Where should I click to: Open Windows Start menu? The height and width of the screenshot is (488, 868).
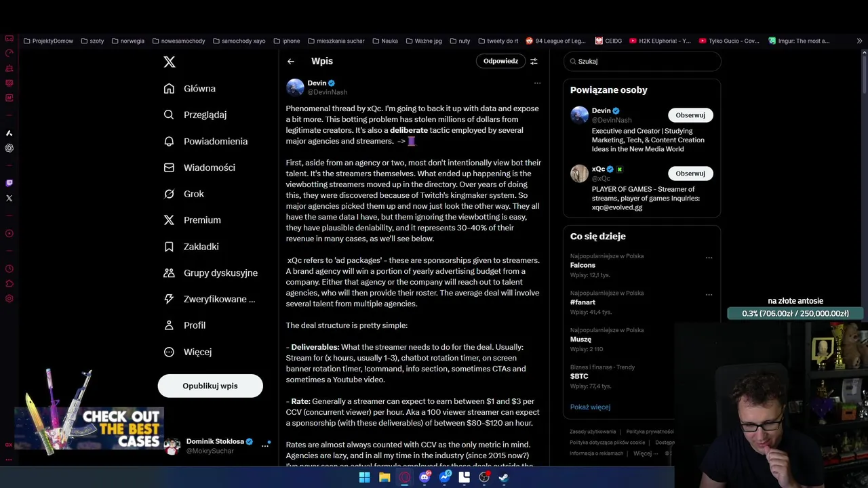(364, 477)
